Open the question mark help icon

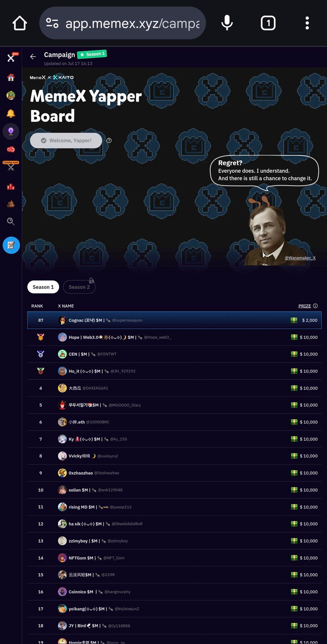(109, 141)
